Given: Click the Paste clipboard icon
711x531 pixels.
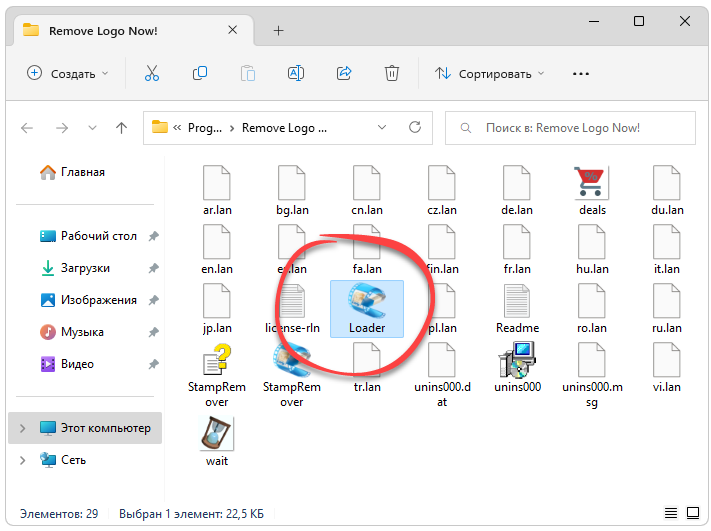Looking at the screenshot, I should point(248,73).
